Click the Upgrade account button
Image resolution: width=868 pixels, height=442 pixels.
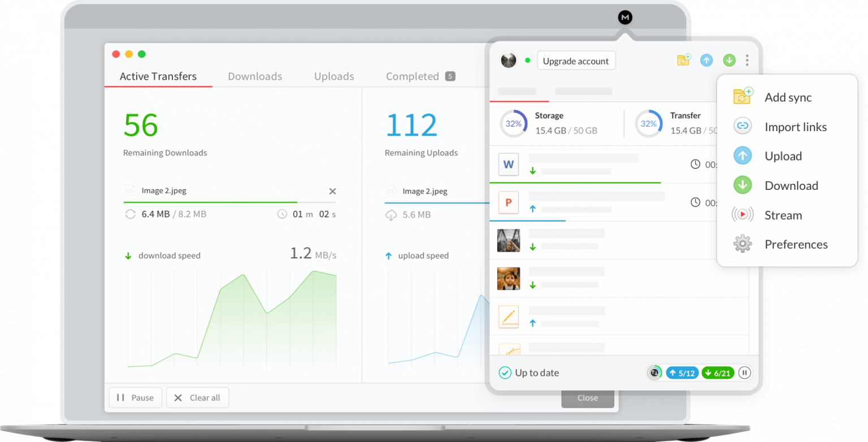(x=576, y=60)
